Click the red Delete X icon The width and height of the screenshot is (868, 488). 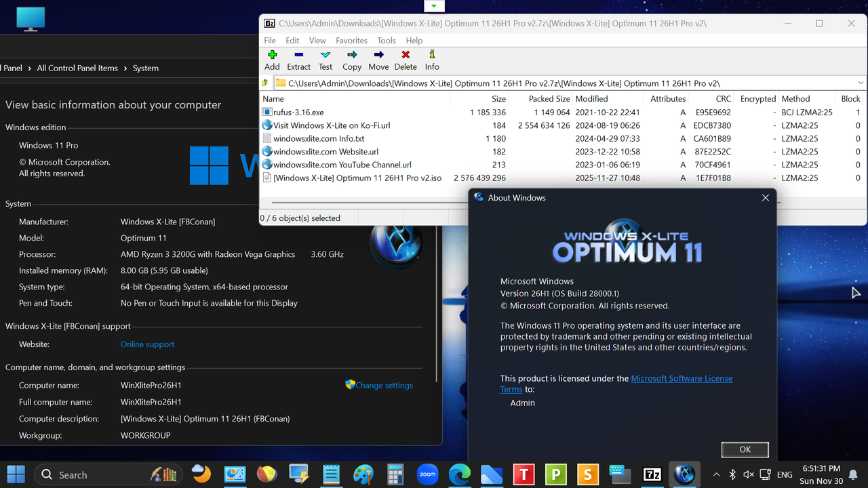click(405, 60)
